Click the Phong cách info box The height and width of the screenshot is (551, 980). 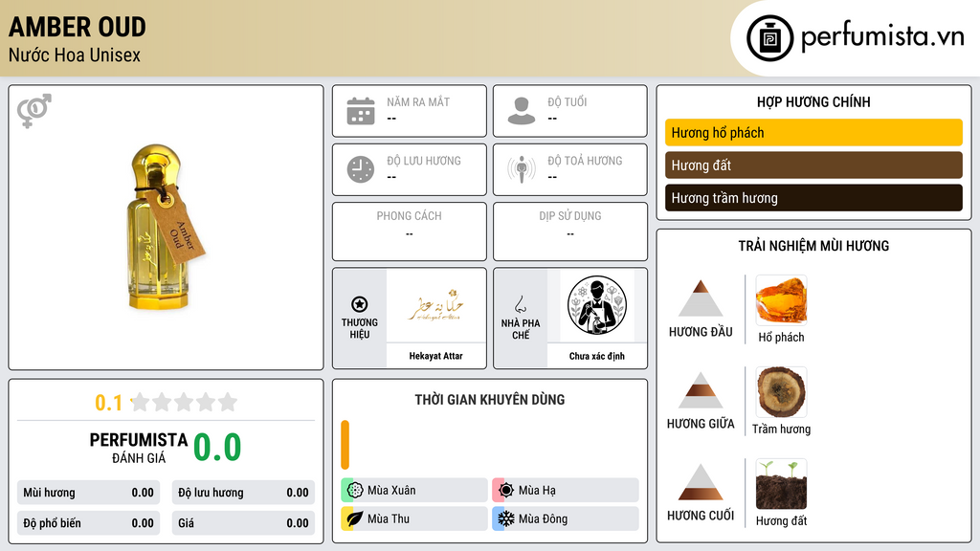point(410,231)
